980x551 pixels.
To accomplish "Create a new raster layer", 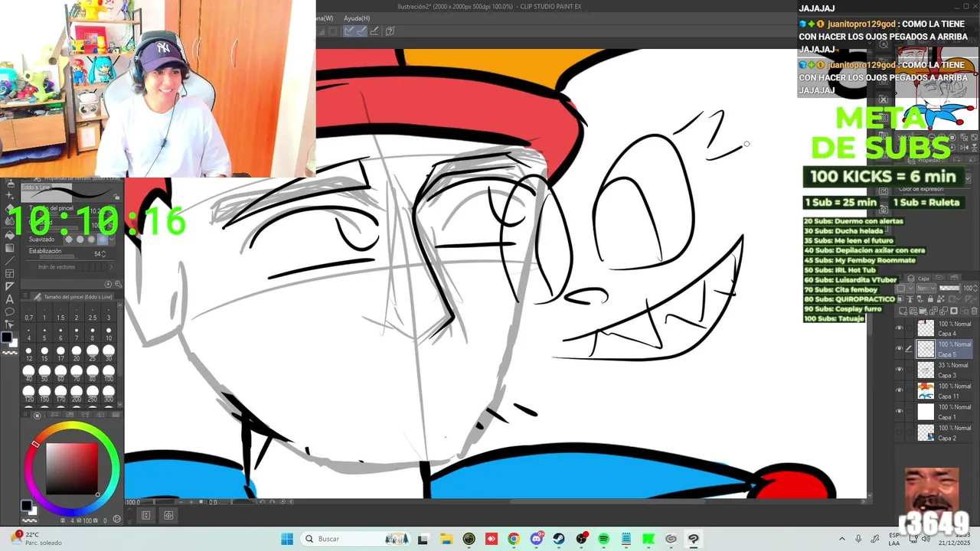I will click(903, 311).
